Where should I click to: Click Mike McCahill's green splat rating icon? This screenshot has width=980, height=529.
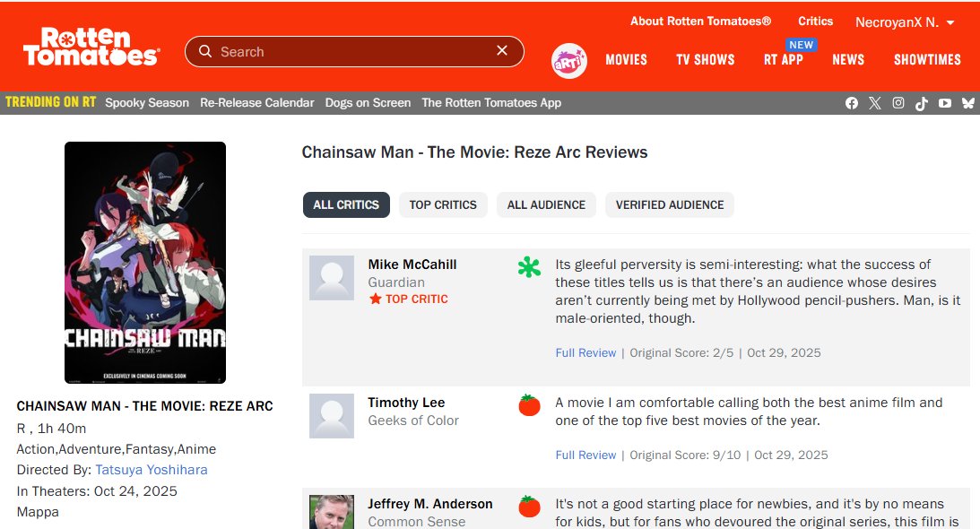point(529,267)
